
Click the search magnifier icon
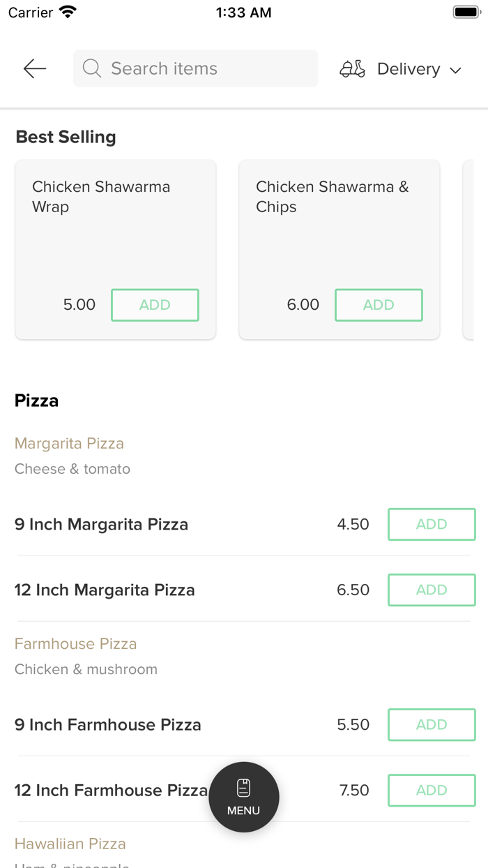pos(92,68)
